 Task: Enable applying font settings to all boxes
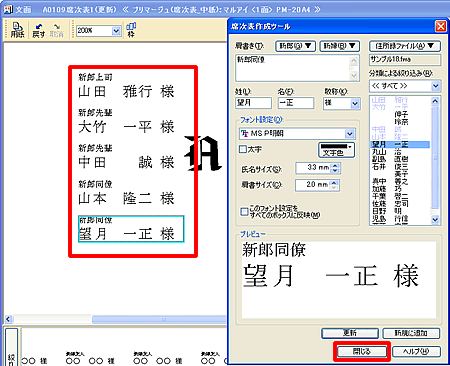pyautogui.click(x=244, y=212)
